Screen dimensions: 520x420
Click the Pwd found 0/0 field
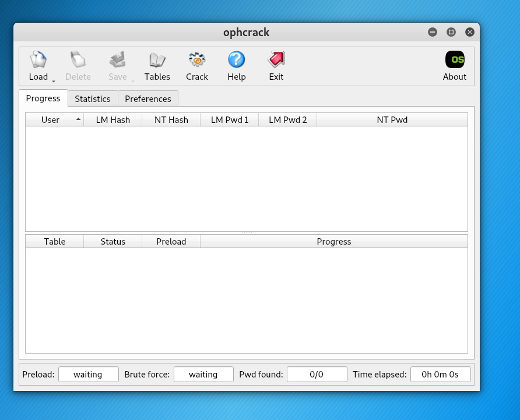click(x=317, y=374)
